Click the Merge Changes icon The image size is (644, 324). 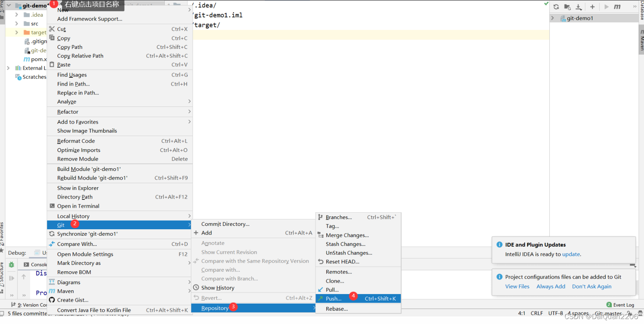(x=320, y=235)
